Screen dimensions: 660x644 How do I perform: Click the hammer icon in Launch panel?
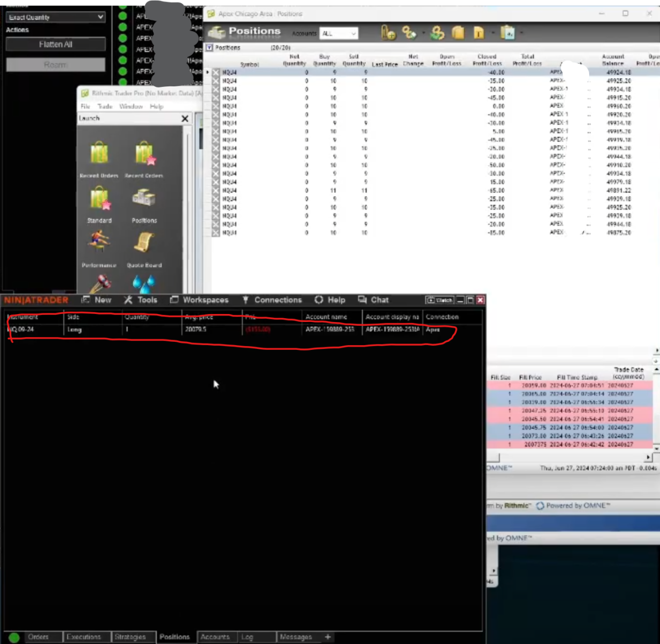(99, 283)
